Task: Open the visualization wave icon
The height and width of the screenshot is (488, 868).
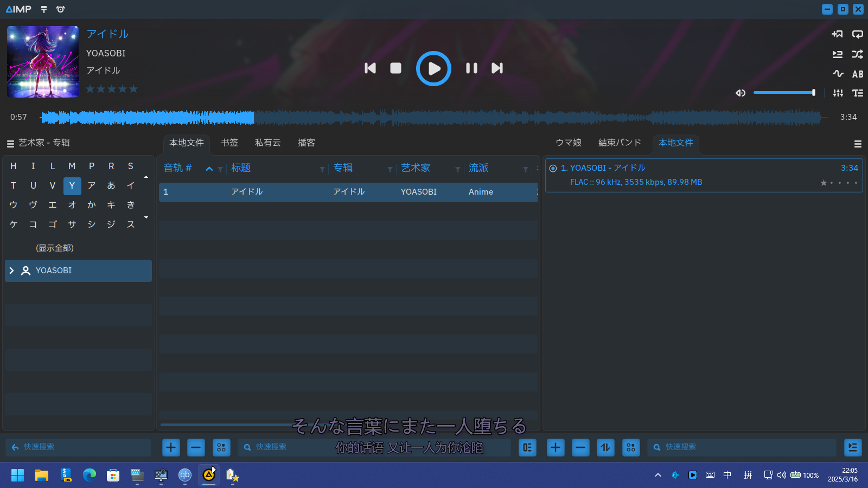Action: [838, 74]
